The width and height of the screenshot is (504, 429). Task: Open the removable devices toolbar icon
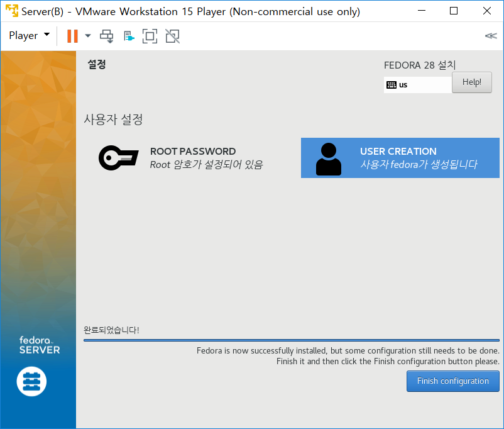(x=129, y=36)
